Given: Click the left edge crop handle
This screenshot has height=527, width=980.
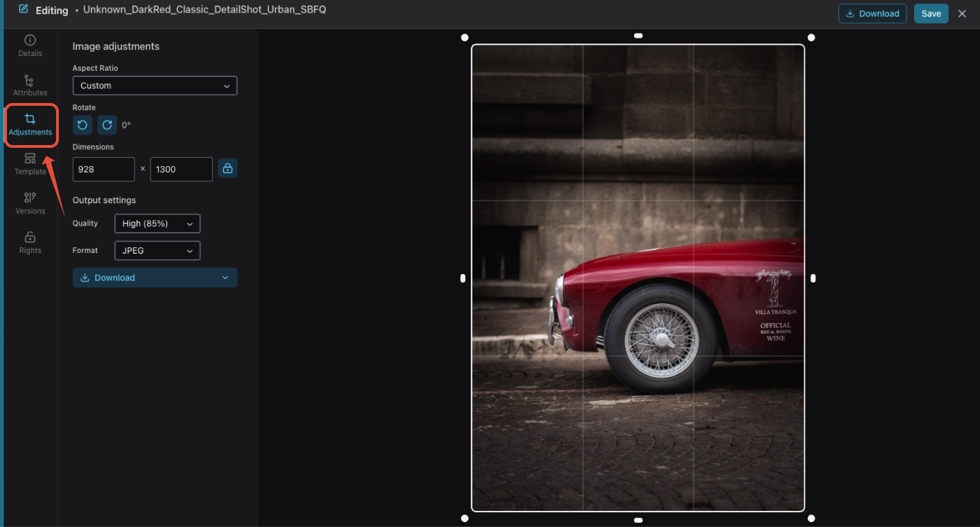Looking at the screenshot, I should tap(462, 278).
